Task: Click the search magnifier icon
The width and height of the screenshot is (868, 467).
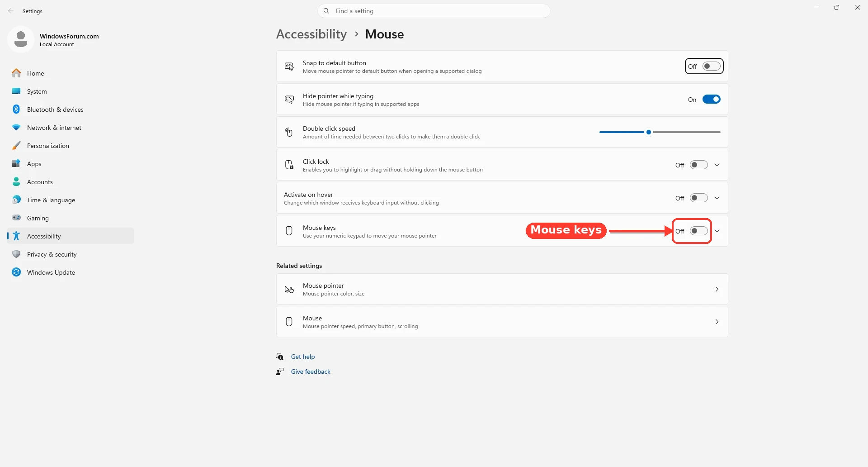Action: 326,11
